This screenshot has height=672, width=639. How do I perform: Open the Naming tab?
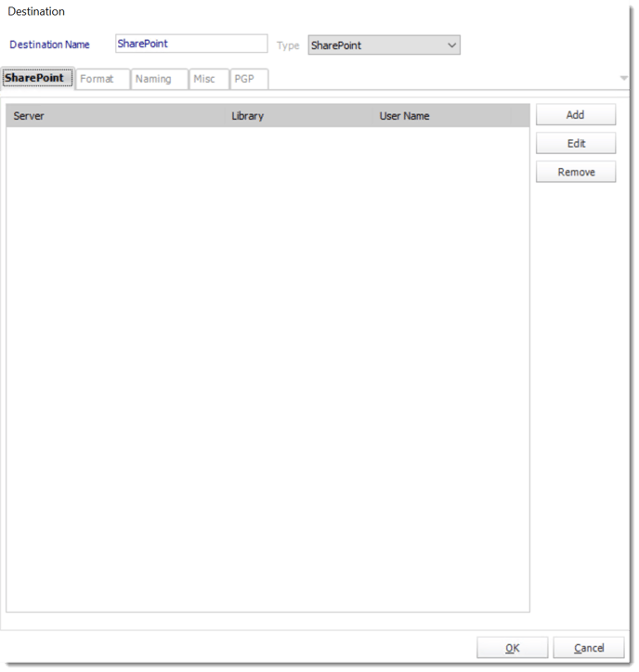159,79
